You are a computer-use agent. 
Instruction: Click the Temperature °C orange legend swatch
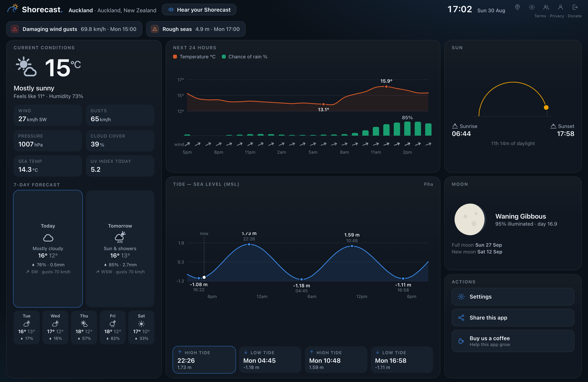tap(175, 57)
